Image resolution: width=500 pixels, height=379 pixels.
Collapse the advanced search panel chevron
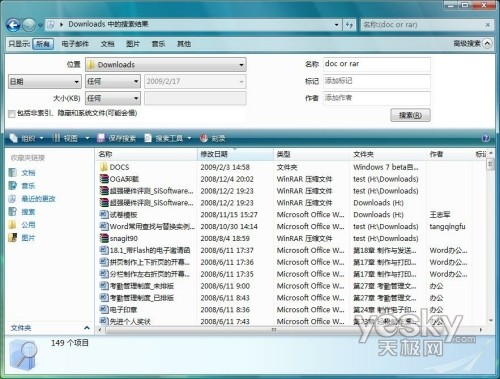point(487,44)
